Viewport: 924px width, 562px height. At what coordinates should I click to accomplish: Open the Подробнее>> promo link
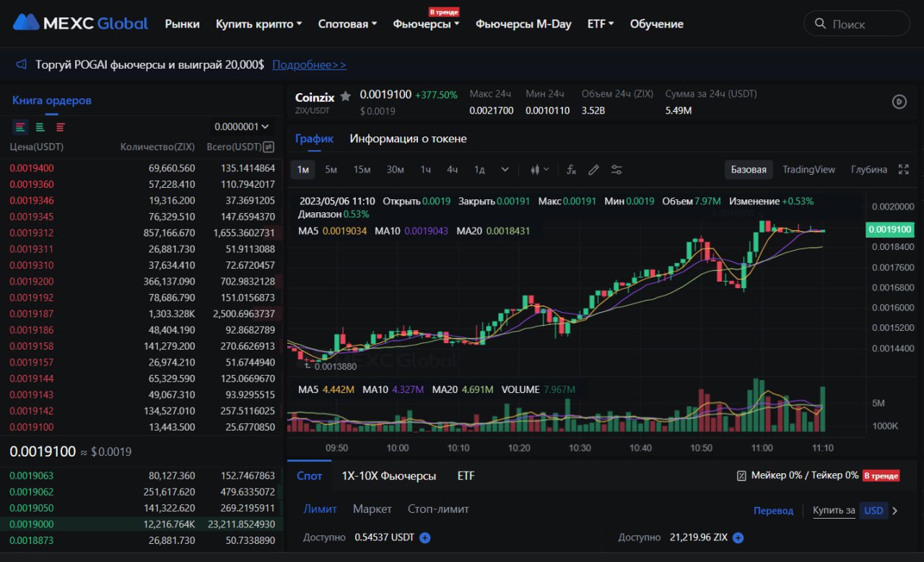click(310, 65)
